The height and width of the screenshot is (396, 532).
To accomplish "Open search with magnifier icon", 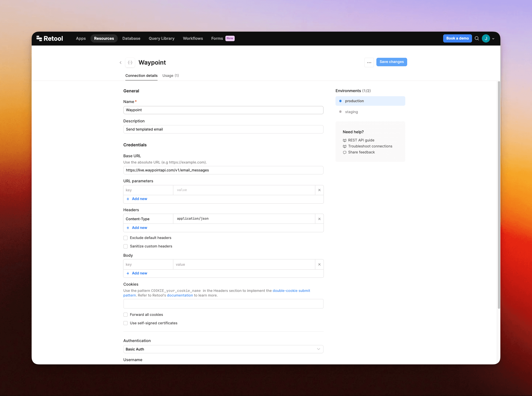I will pos(477,38).
